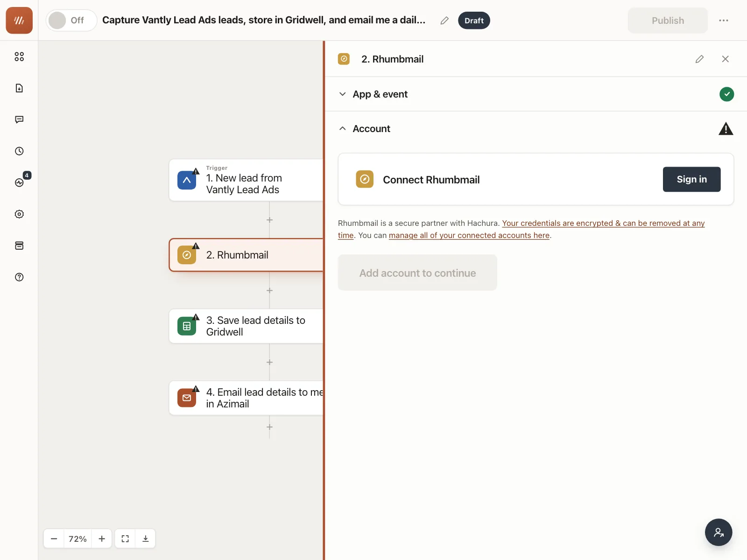Open manage all connected accounts link
Screen dimensions: 747x560
point(469,235)
